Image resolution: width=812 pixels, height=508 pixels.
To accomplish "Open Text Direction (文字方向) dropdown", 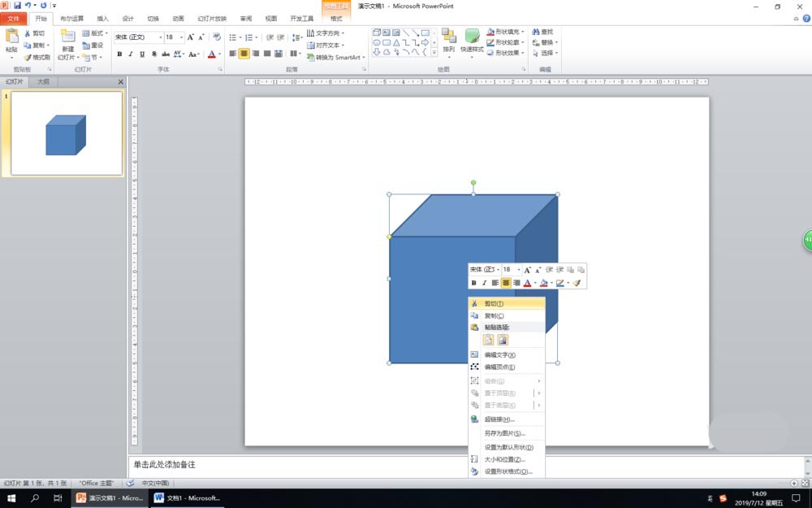I will tap(326, 33).
